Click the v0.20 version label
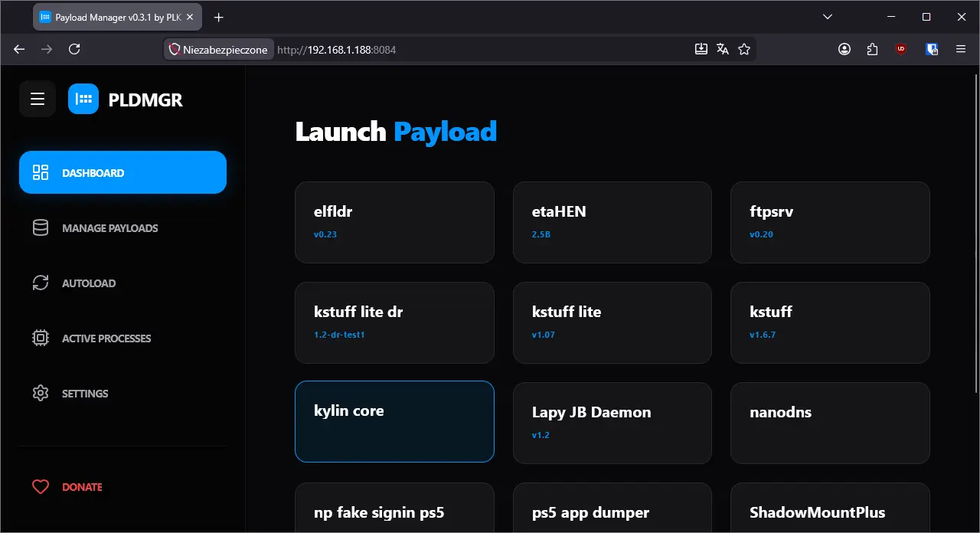 (x=761, y=234)
